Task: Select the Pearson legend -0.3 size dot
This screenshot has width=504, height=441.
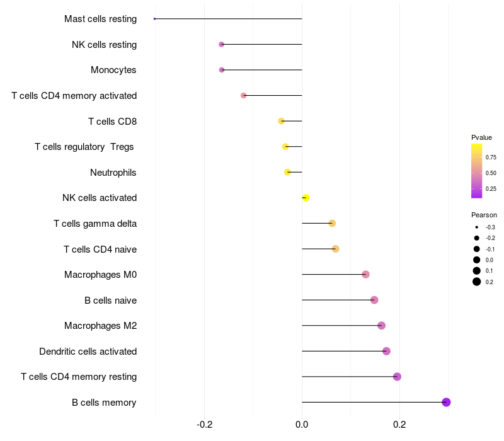Action: coord(476,227)
